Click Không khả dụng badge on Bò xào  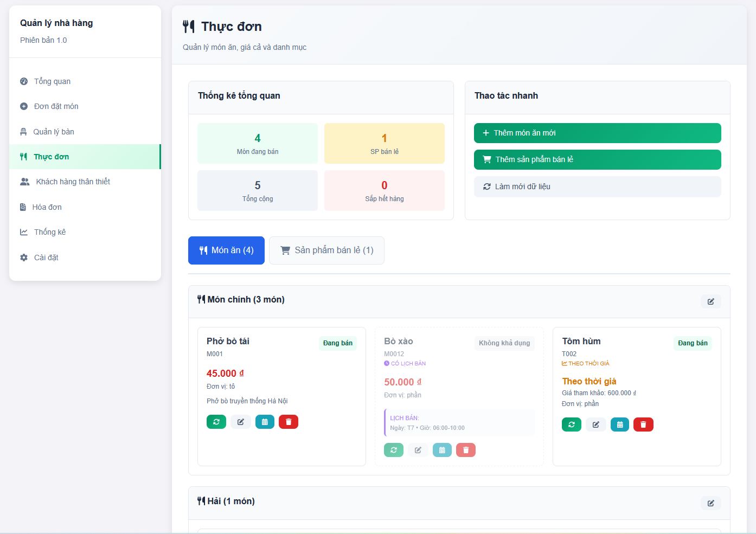coord(504,343)
